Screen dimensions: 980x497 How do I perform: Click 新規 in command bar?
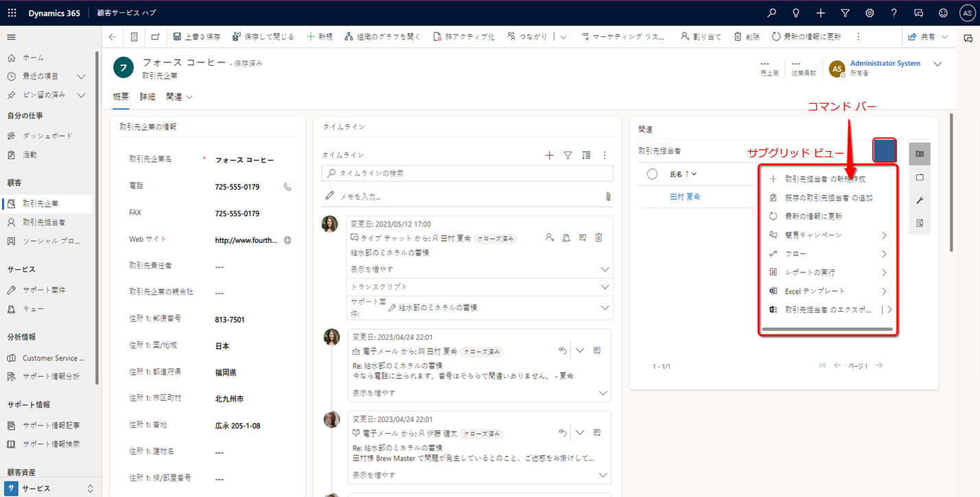coord(320,37)
